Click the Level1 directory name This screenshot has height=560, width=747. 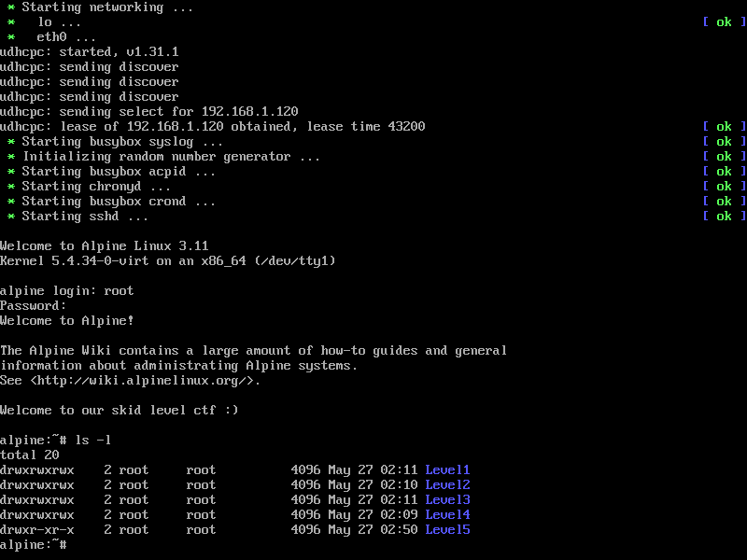pos(447,470)
